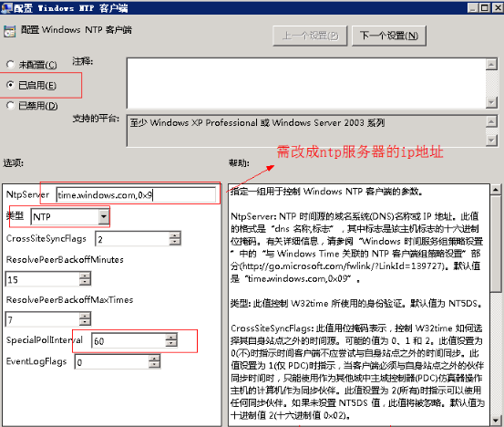Viewport: 504px width, 427px height.
Task: Decrease SpecialPollInterval with the down arrow
Action: [x=171, y=344]
